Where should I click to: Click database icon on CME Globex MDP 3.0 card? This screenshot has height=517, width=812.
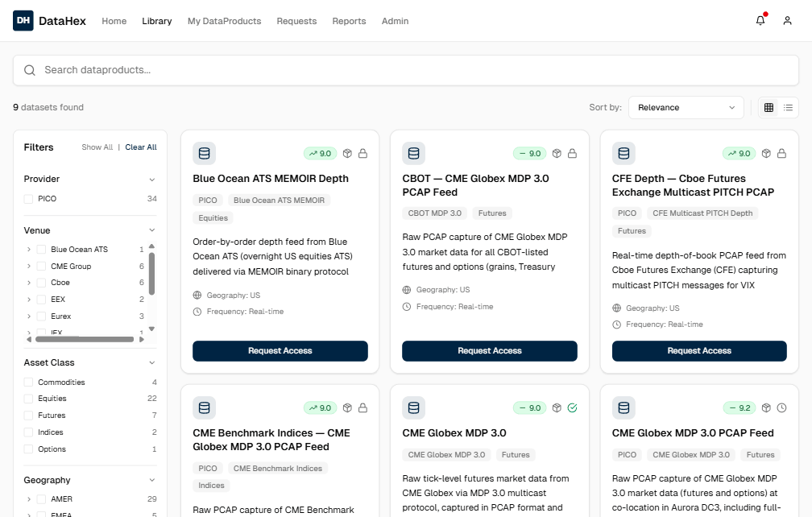pyautogui.click(x=414, y=407)
